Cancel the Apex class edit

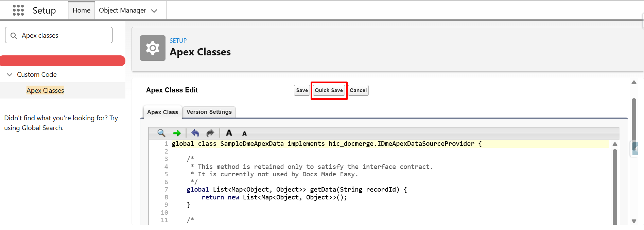(x=358, y=90)
